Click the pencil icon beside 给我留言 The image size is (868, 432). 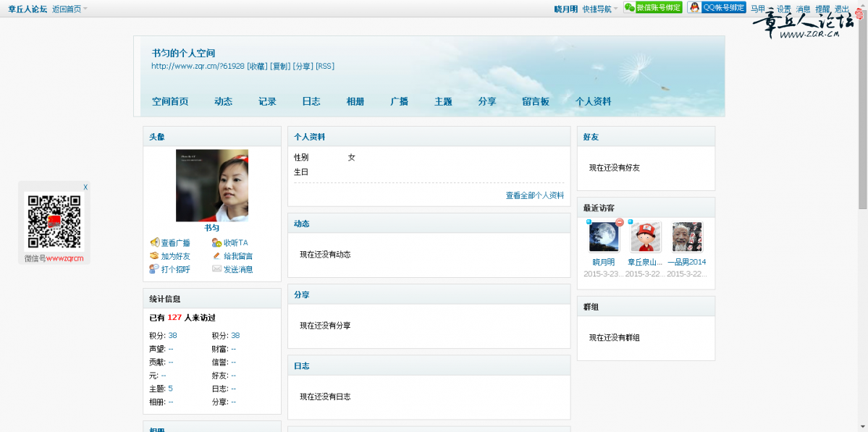click(216, 256)
